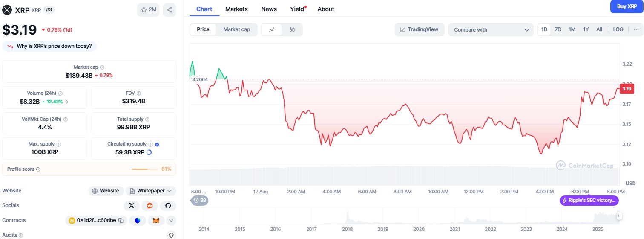The height and width of the screenshot is (239, 644).
Task: Open the GitHub repository icon
Action: click(168, 206)
